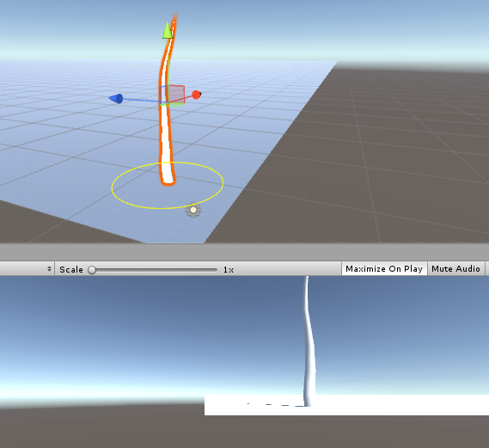Image resolution: width=489 pixels, height=448 pixels.
Task: Click the red square plane handle on gizmo
Action: pyautogui.click(x=176, y=93)
